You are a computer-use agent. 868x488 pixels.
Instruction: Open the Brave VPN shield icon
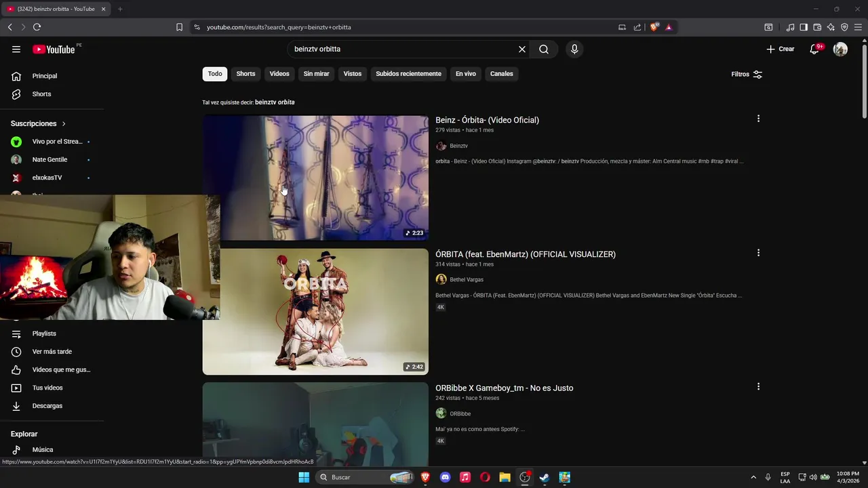click(x=844, y=27)
